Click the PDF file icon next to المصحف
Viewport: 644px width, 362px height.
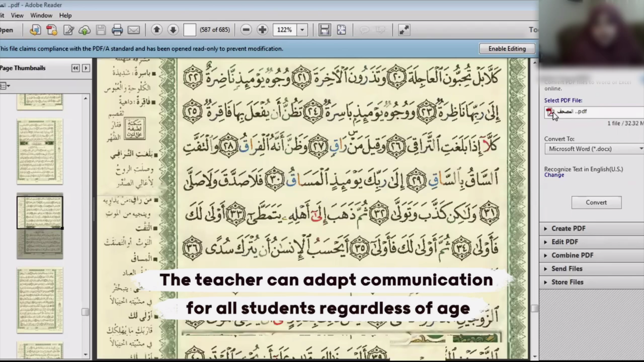click(549, 112)
